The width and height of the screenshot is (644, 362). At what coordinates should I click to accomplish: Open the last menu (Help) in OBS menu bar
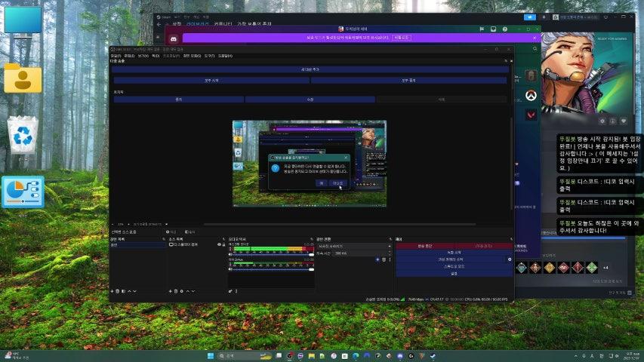(225, 56)
